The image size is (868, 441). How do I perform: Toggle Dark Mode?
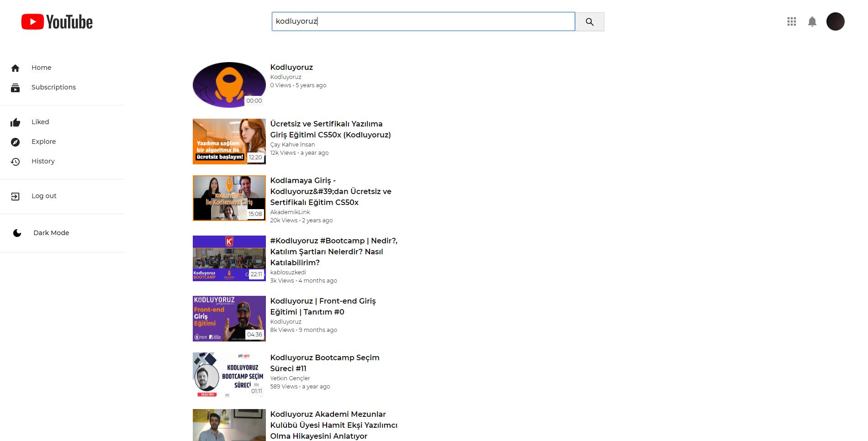coord(51,233)
